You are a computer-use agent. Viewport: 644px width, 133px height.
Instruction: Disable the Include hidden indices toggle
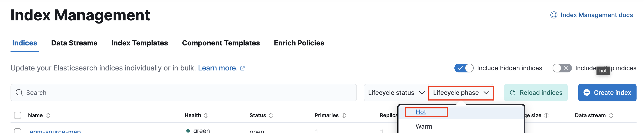pos(464,68)
